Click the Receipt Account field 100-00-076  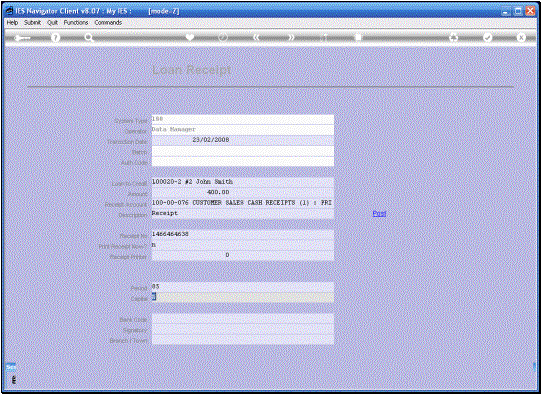[243, 203]
